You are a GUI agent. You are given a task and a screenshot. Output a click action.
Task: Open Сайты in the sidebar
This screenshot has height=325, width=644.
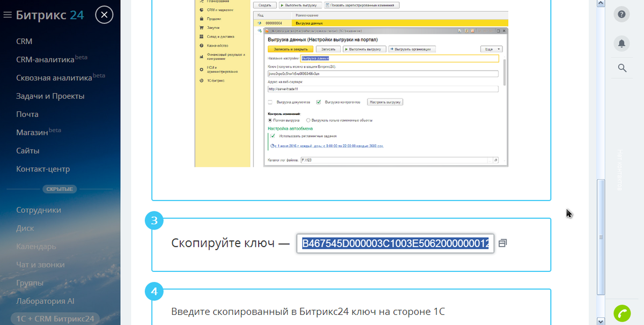tap(28, 151)
